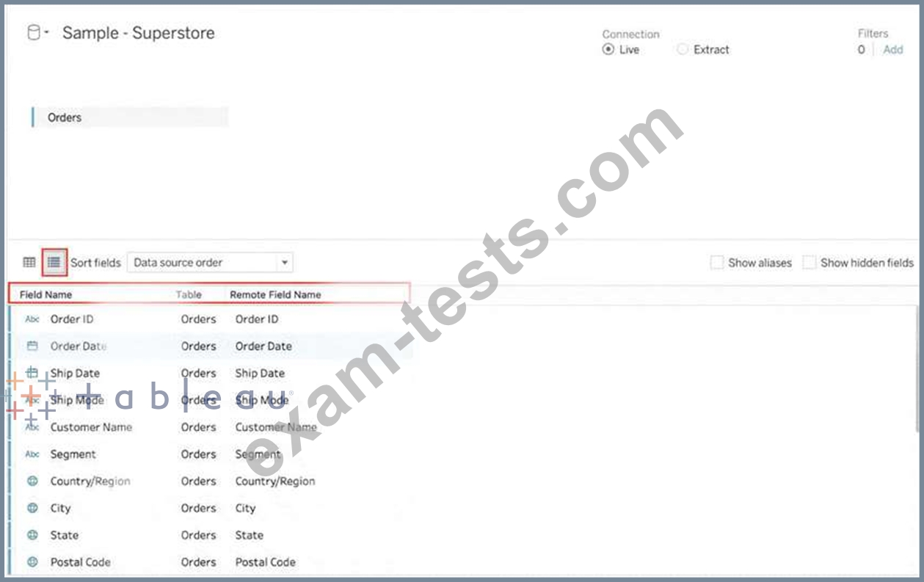Add a data source filter

(x=892, y=50)
